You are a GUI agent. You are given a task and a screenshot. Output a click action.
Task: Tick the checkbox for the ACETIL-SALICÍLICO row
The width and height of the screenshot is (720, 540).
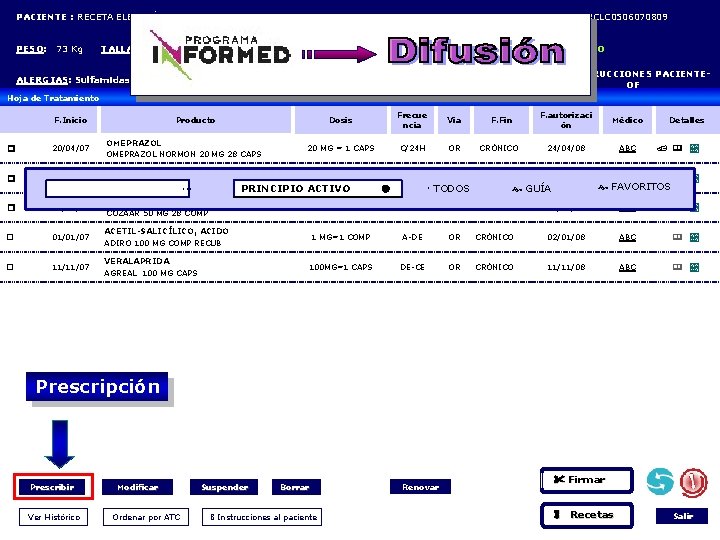coord(10,237)
